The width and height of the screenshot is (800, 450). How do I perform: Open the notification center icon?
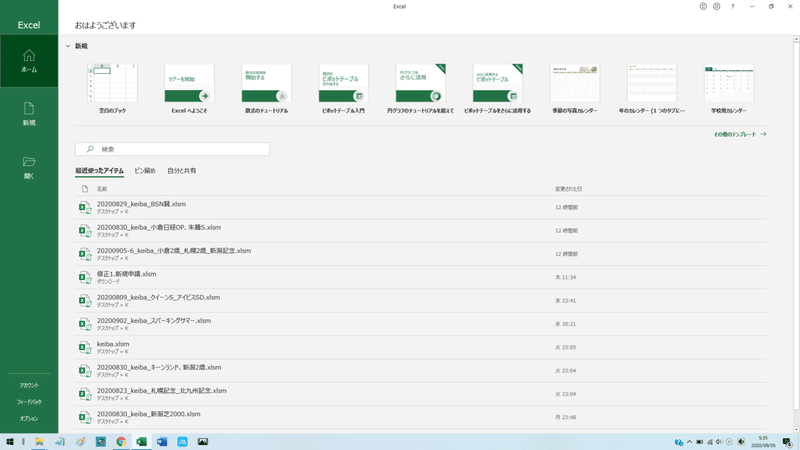(788, 442)
